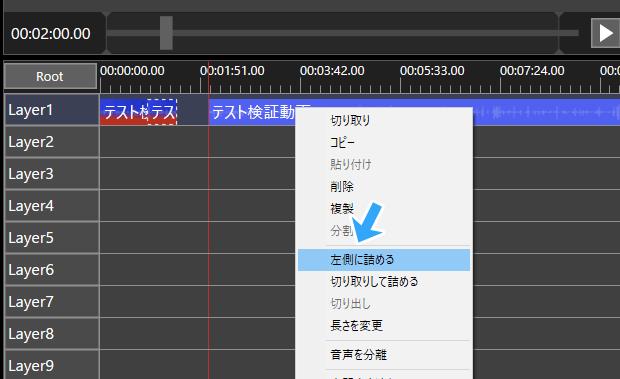
Task: Click the 00:00:00.00 ruler mark
Action: click(x=132, y=71)
